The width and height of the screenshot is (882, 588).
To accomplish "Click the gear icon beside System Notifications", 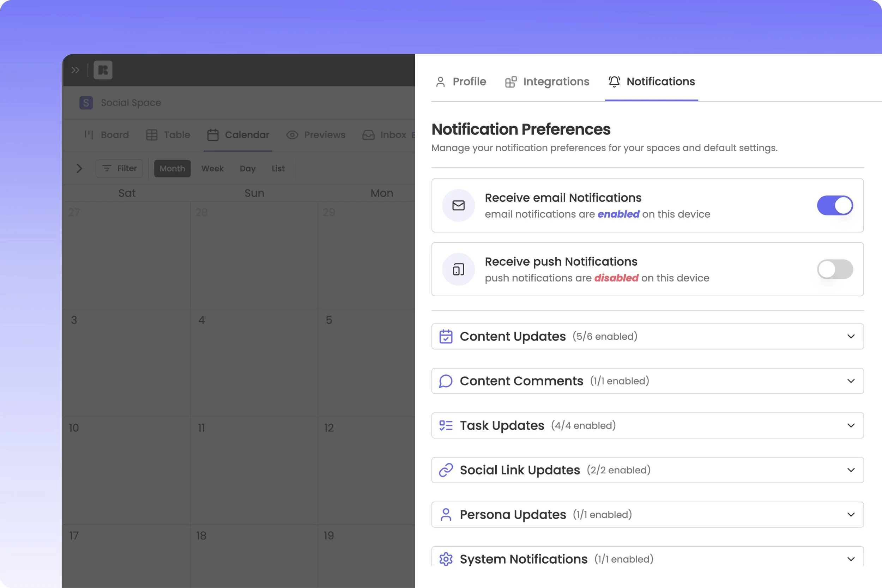I will coord(446,559).
